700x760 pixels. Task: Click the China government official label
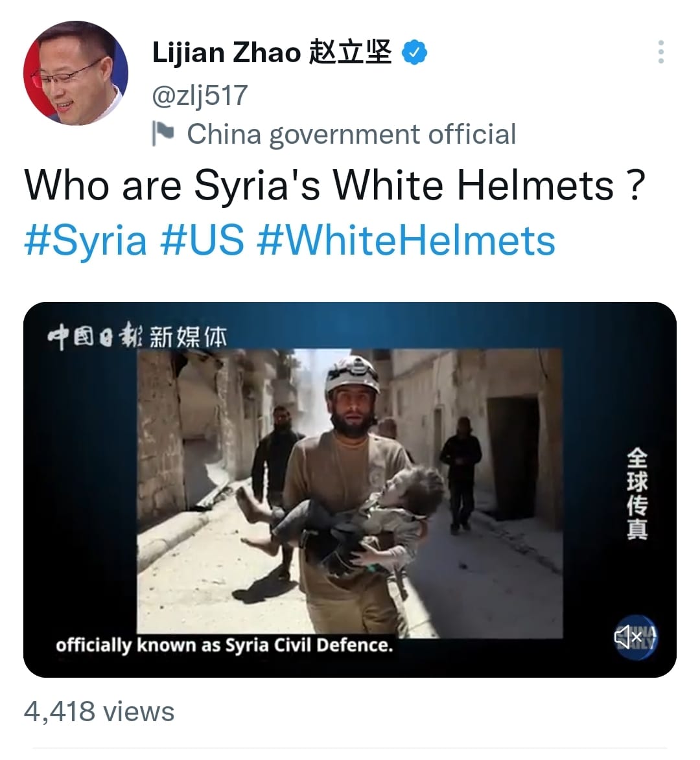pyautogui.click(x=351, y=134)
